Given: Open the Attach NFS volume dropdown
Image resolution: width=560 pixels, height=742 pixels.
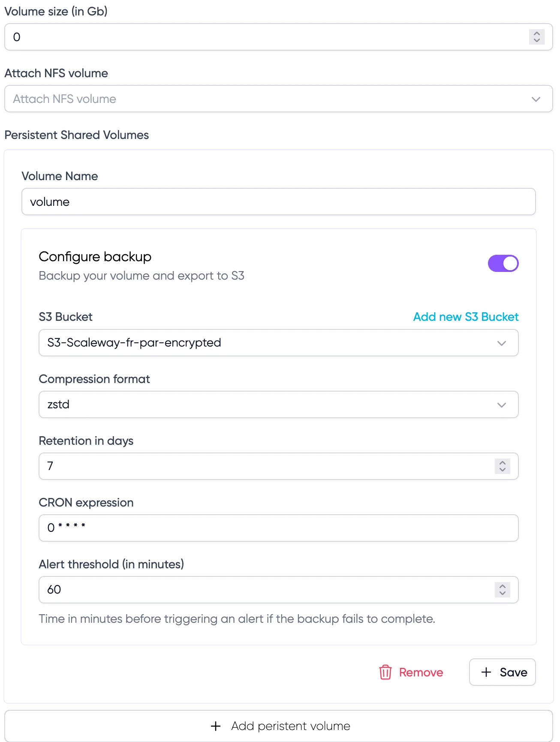Looking at the screenshot, I should pos(278,99).
